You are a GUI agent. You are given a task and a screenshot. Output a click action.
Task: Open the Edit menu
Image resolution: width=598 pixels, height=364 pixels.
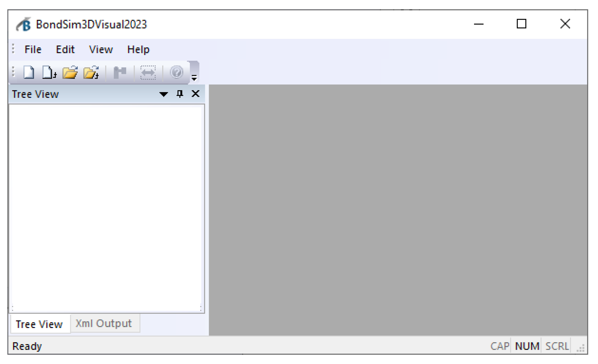click(65, 49)
